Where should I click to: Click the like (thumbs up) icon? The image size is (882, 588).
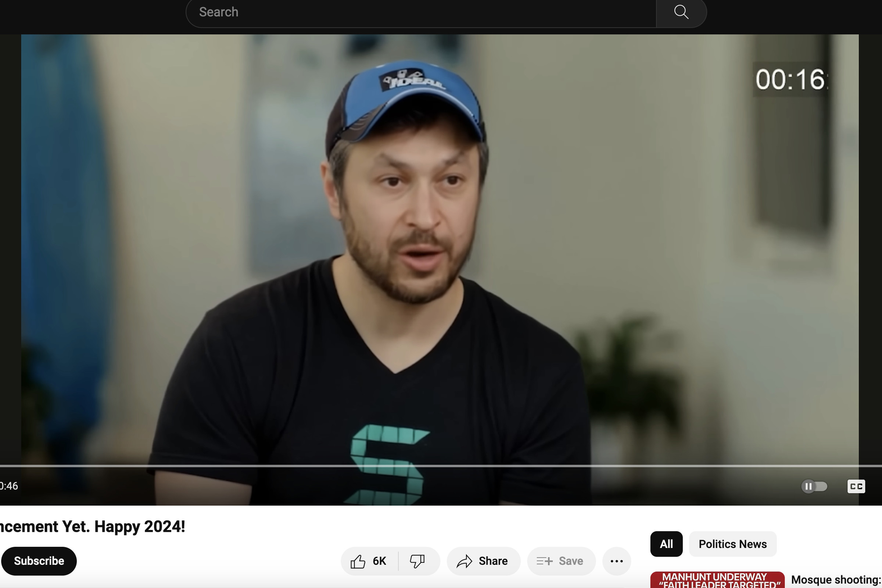click(358, 561)
